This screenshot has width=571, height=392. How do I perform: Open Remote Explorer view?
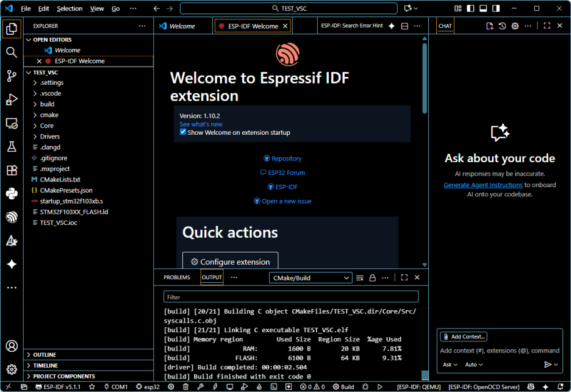click(x=12, y=123)
